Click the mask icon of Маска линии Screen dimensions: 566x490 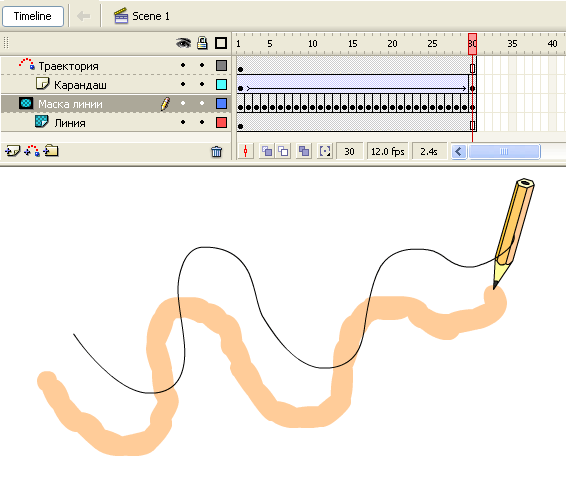[x=26, y=103]
